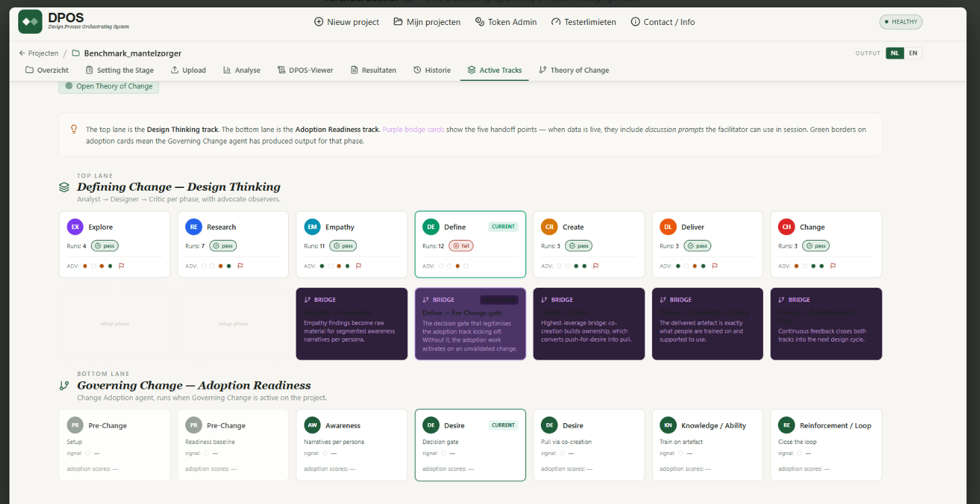Click the pass badge on Explore
The height and width of the screenshot is (504, 980).
(x=105, y=246)
